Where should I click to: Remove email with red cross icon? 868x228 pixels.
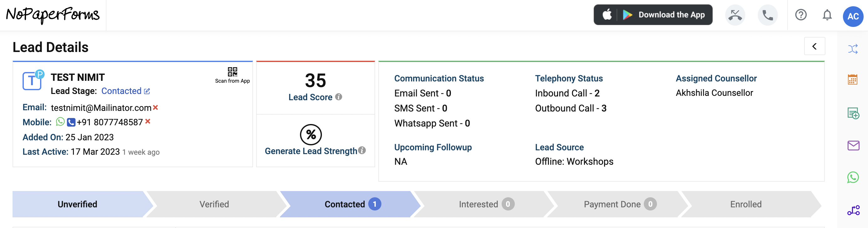(155, 107)
